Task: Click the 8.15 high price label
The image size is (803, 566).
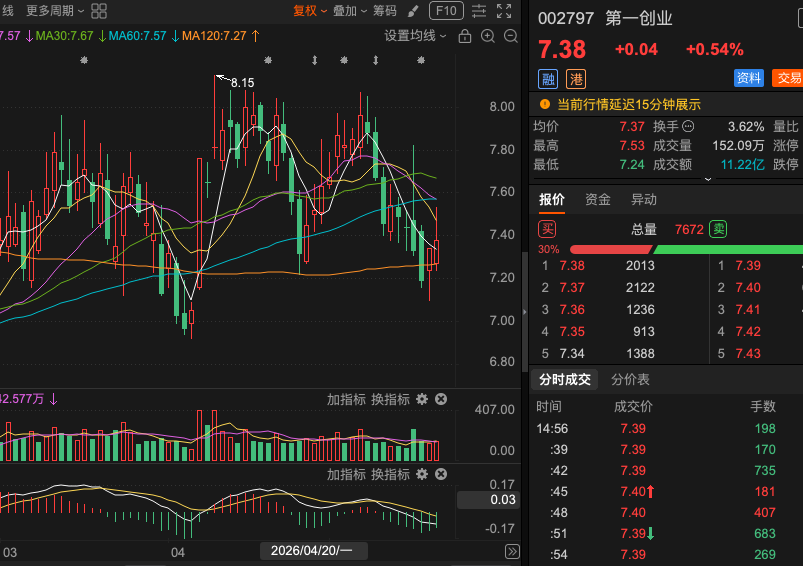Action: (242, 82)
